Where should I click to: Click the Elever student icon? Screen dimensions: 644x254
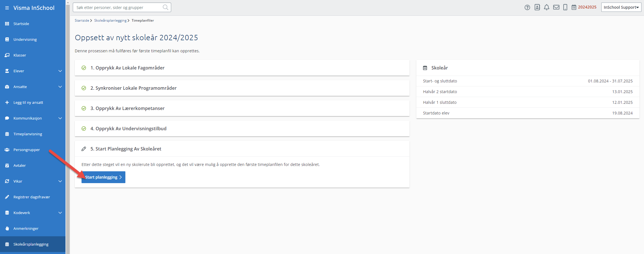(x=7, y=71)
